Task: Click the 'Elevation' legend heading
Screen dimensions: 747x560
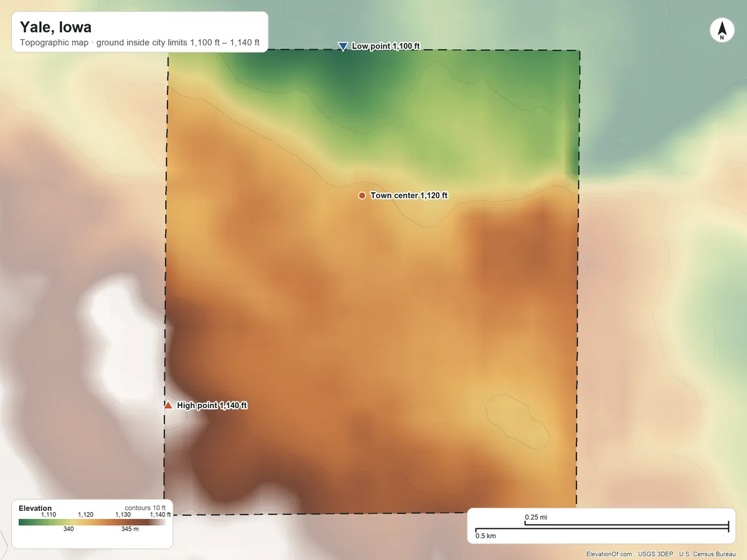Action: click(x=35, y=508)
